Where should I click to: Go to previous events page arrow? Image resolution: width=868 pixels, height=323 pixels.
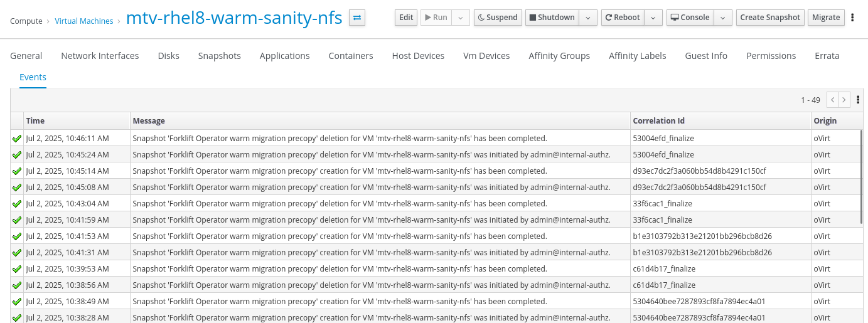(833, 100)
